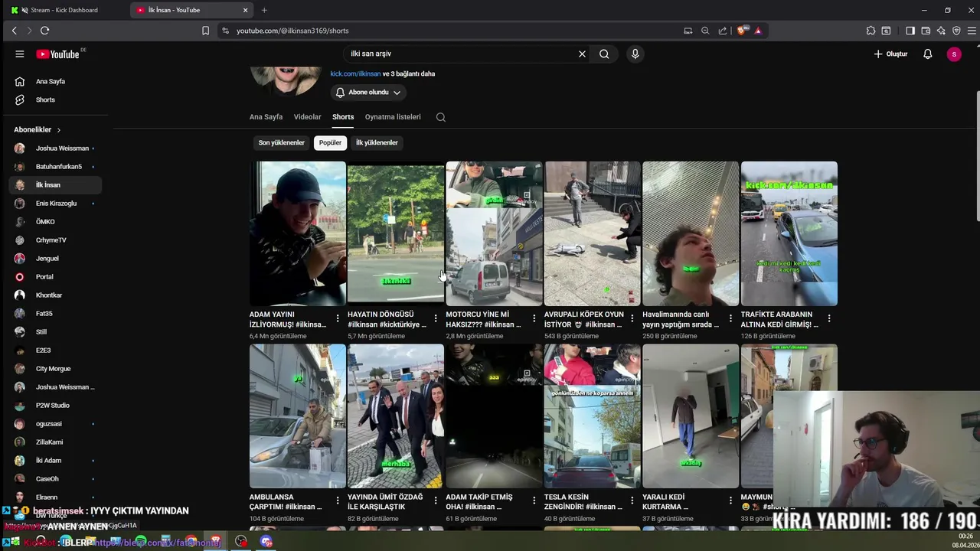Open City Morgue subscription in sidebar
Image resolution: width=980 pixels, height=551 pixels.
(55, 368)
